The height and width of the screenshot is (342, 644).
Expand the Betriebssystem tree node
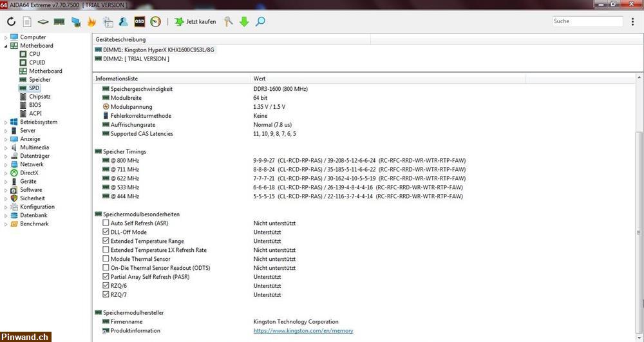click(x=6, y=122)
